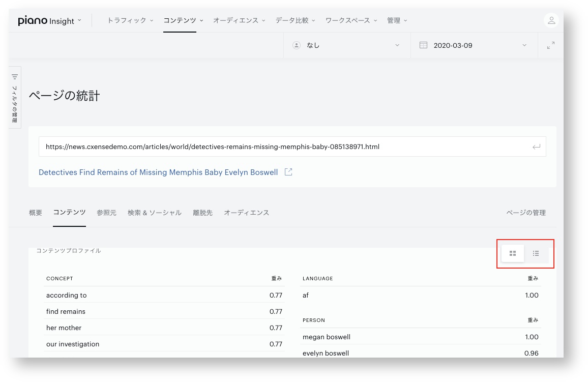Click the PERSON column header
This screenshot has height=382, width=588.
[x=313, y=320]
